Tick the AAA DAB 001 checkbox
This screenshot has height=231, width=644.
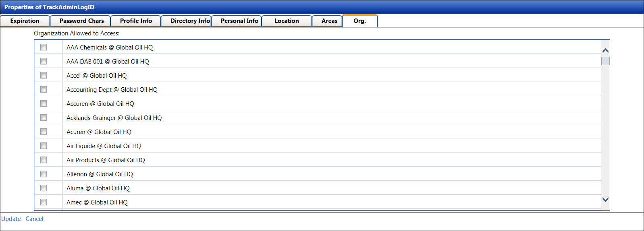tap(44, 61)
